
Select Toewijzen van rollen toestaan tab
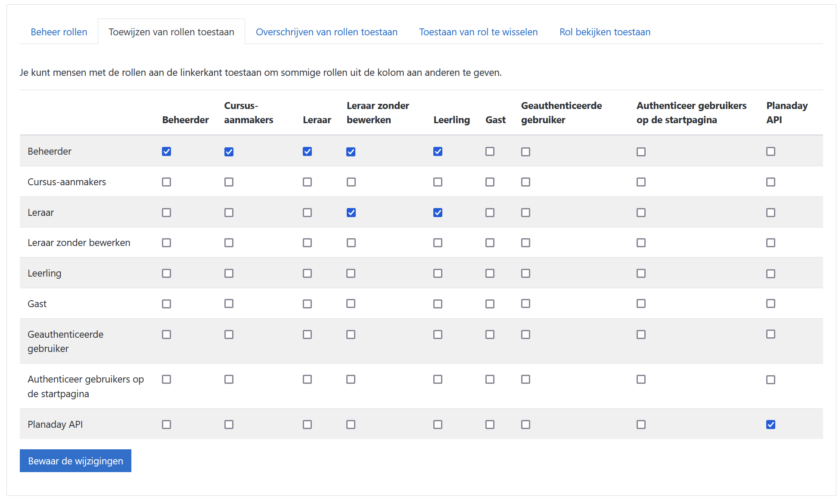coord(171,32)
